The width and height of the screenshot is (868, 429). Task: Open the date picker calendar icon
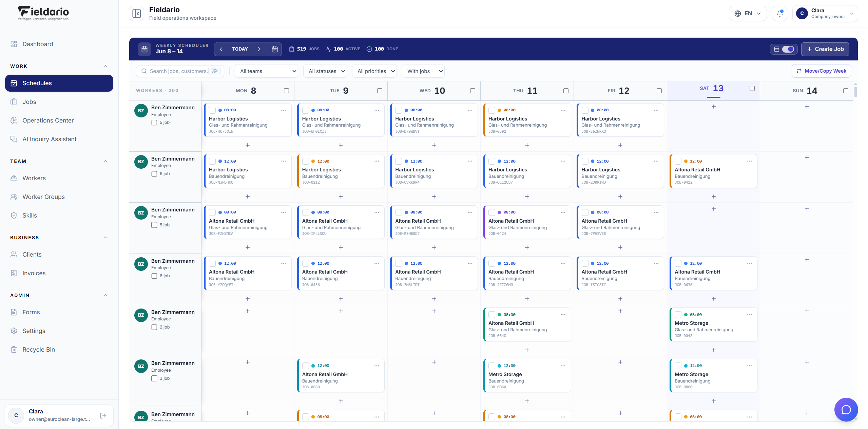[x=275, y=49]
